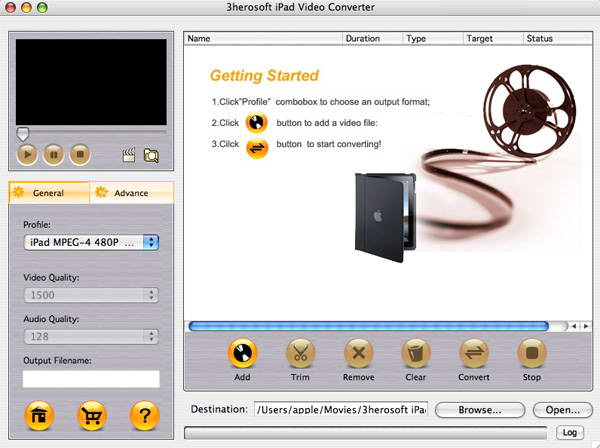Click the 'Getting Started' heading text
The image size is (600, 448).
click(264, 75)
